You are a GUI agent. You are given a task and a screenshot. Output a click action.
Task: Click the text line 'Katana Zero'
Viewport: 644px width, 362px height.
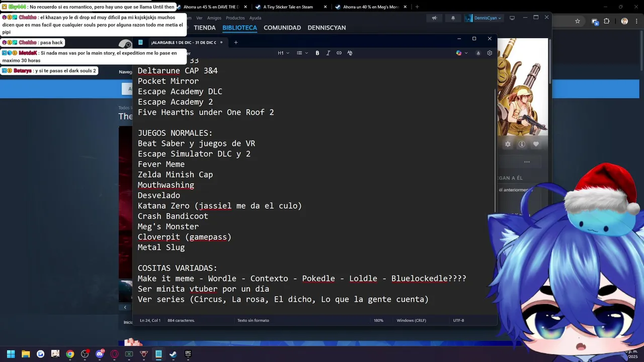(220, 206)
